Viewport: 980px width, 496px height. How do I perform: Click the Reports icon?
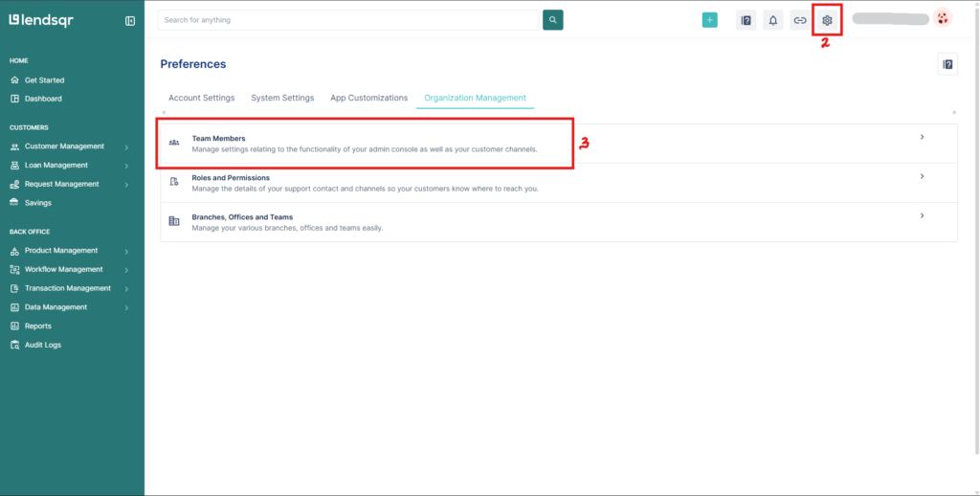pyautogui.click(x=15, y=326)
